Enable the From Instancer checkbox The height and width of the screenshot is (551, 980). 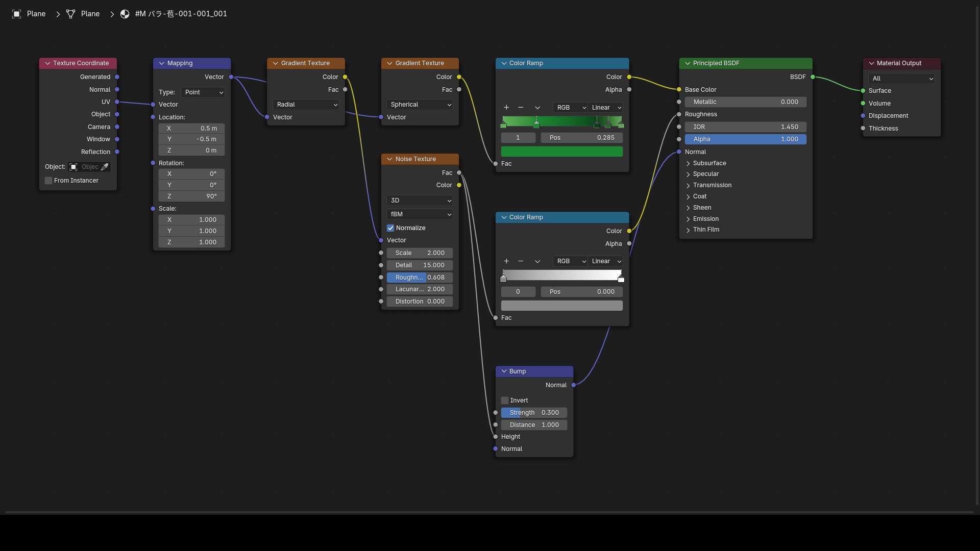point(48,181)
